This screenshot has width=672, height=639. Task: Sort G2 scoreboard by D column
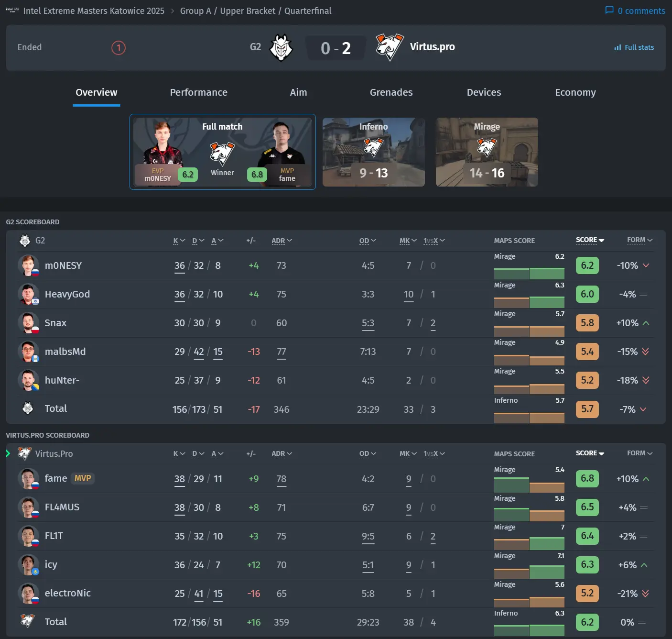pos(198,241)
